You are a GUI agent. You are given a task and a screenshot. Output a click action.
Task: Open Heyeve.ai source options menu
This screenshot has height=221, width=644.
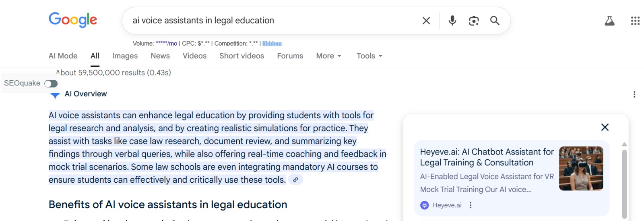[x=471, y=205]
